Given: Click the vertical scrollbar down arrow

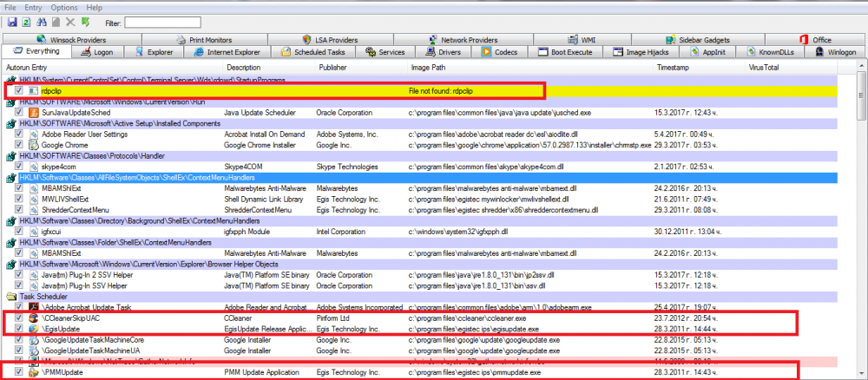Looking at the screenshot, I should (861, 372).
